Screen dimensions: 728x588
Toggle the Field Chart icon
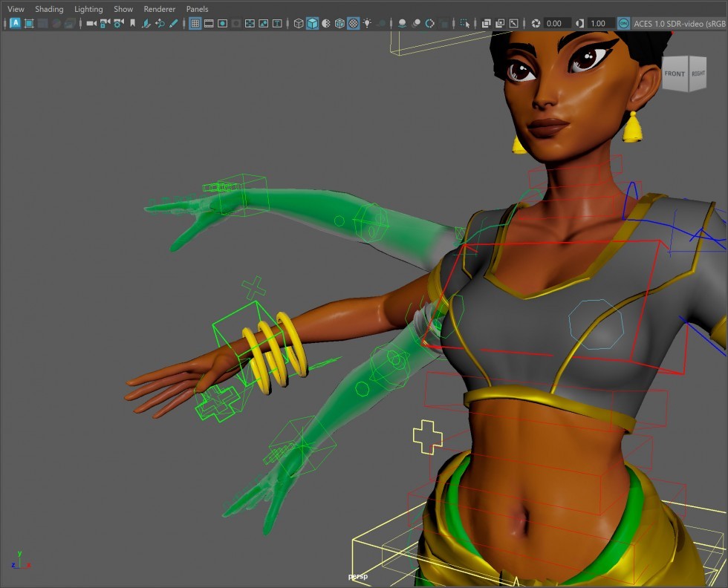point(250,23)
